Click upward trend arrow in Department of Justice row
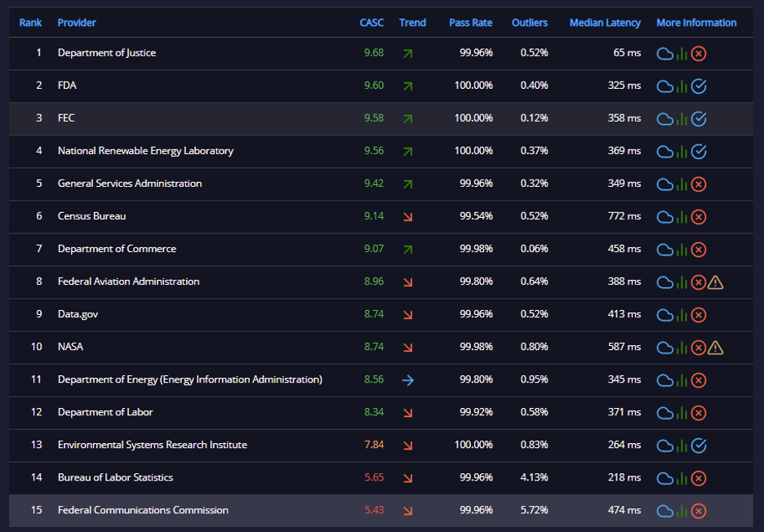Viewport: 764px width, 532px height. [x=408, y=54]
